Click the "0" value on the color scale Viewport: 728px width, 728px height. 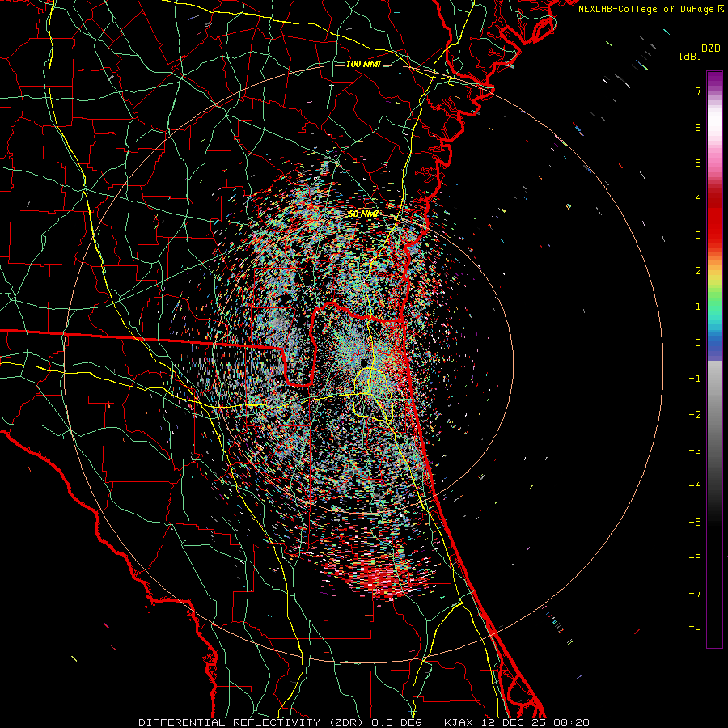point(698,343)
